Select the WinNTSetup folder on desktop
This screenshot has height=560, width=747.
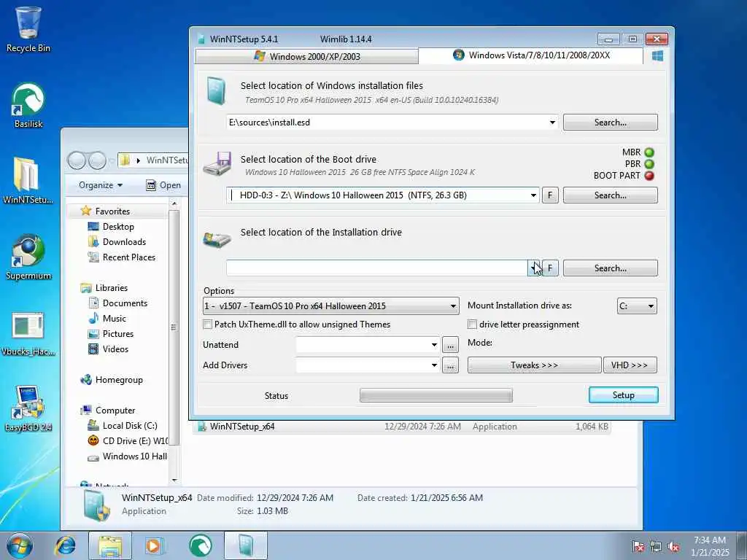[x=28, y=181]
